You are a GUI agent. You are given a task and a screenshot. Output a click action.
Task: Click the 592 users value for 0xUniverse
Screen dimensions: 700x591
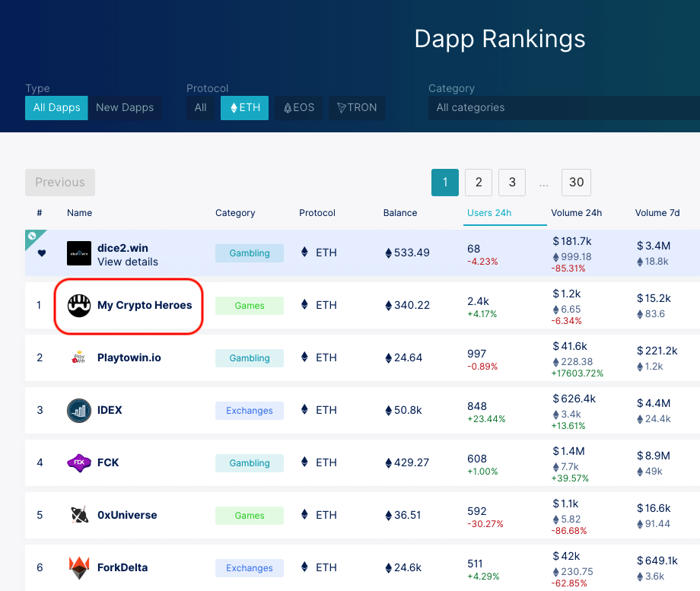click(477, 511)
